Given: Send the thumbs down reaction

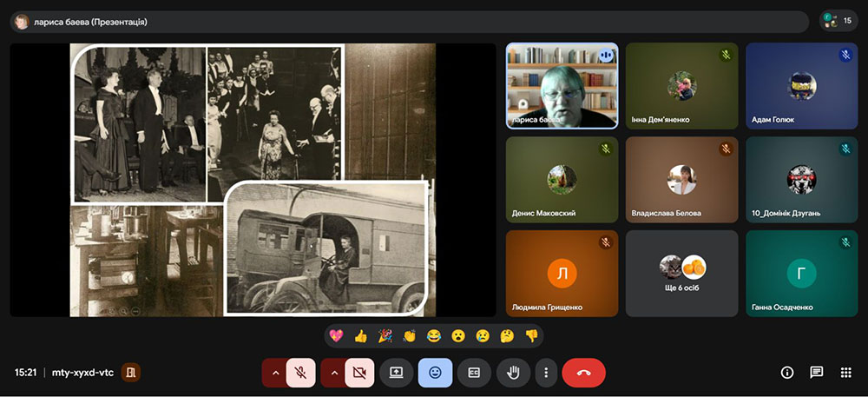Looking at the screenshot, I should pos(531,335).
